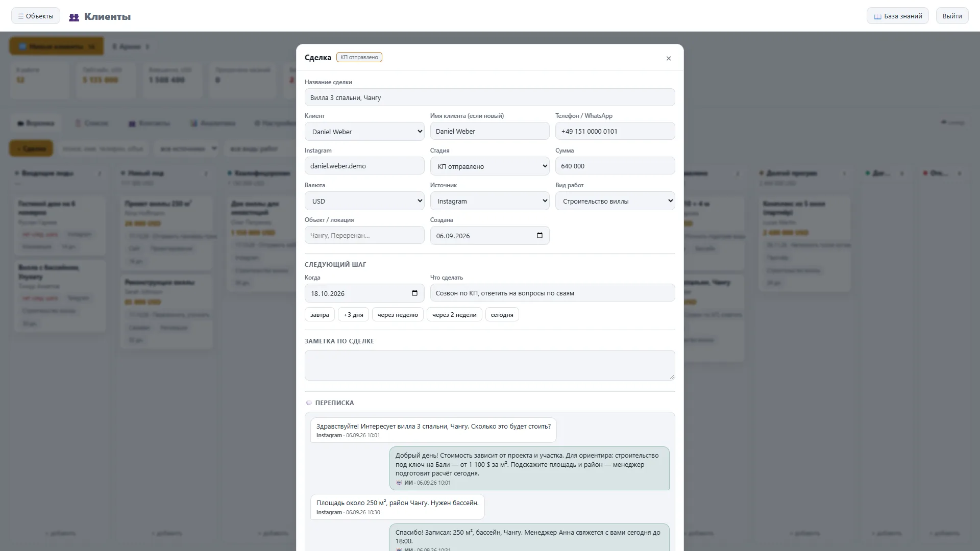This screenshot has height=551, width=980.
Task: Open the Источник Instagram dropdown
Action: coord(489,201)
